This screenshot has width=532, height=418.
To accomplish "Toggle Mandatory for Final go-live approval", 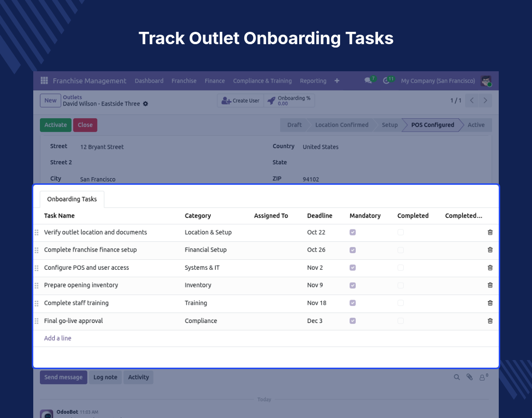I will click(x=352, y=321).
